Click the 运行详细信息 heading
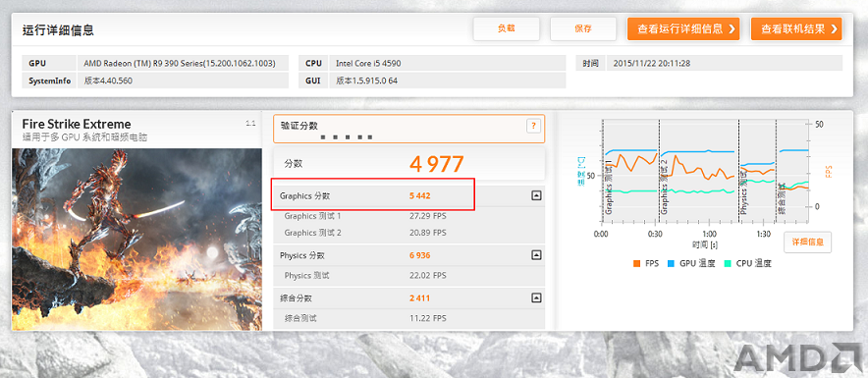This screenshot has height=378, width=868. 58,30
